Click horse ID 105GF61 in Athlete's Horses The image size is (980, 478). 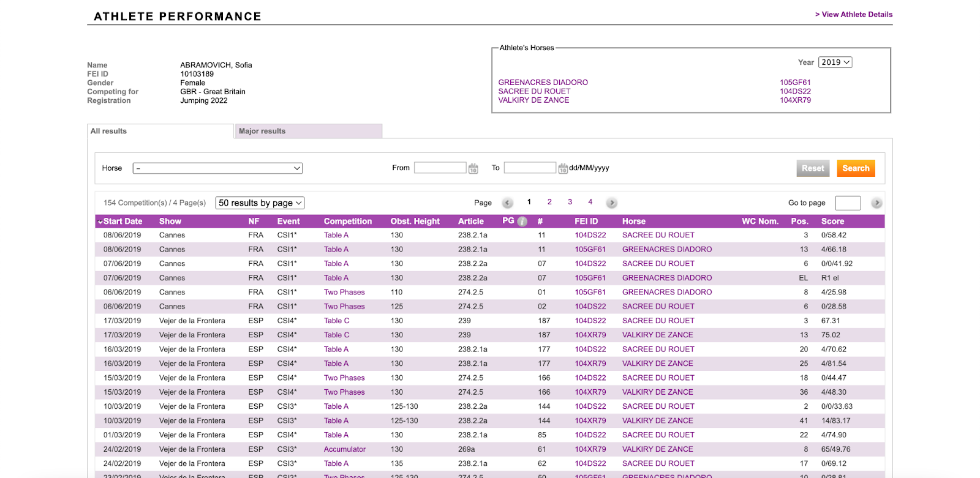coord(795,83)
